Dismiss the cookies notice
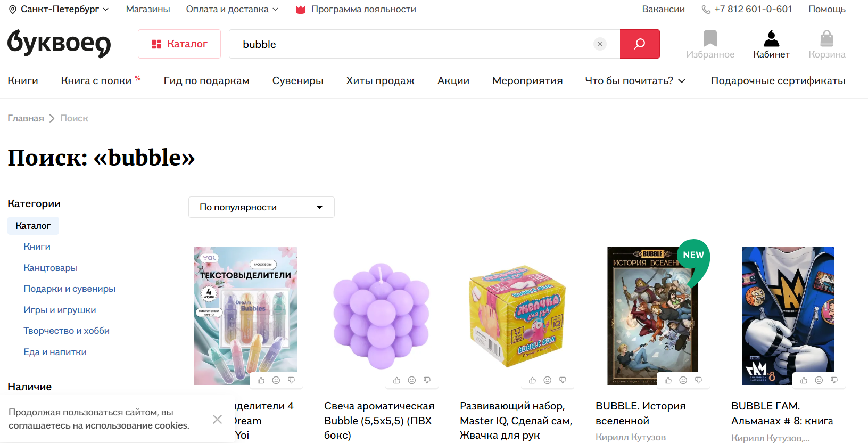This screenshot has width=868, height=443. pos(217,419)
